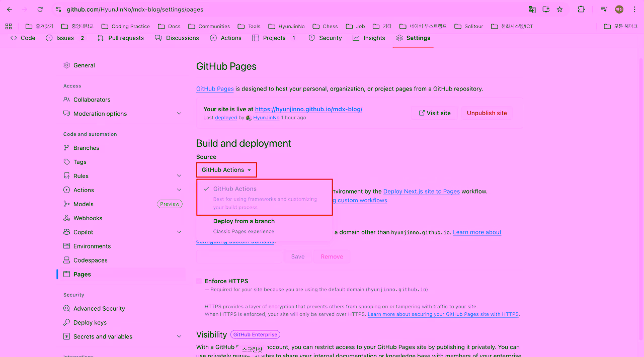Click the custom domain input field
The width and height of the screenshot is (644, 357).
tap(238, 256)
